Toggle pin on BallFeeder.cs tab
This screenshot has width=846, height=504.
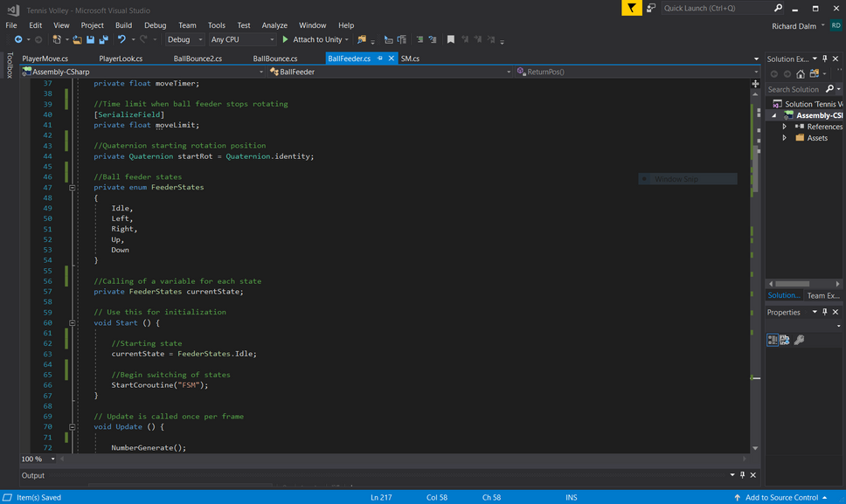[x=380, y=59]
